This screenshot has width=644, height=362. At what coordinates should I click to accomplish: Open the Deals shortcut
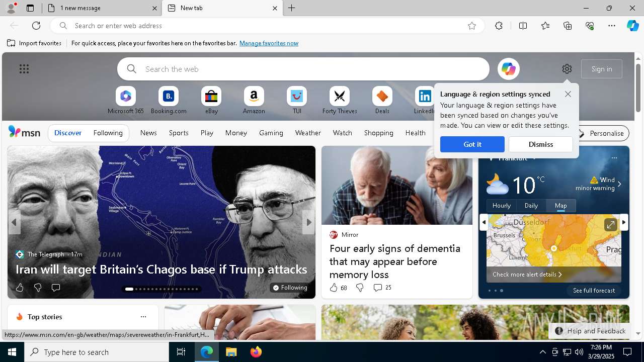[382, 101]
